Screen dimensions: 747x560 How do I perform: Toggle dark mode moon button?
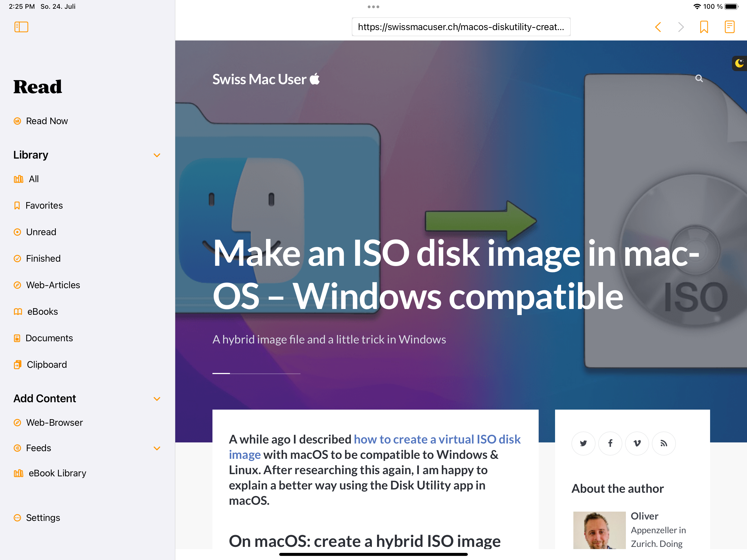coord(739,63)
